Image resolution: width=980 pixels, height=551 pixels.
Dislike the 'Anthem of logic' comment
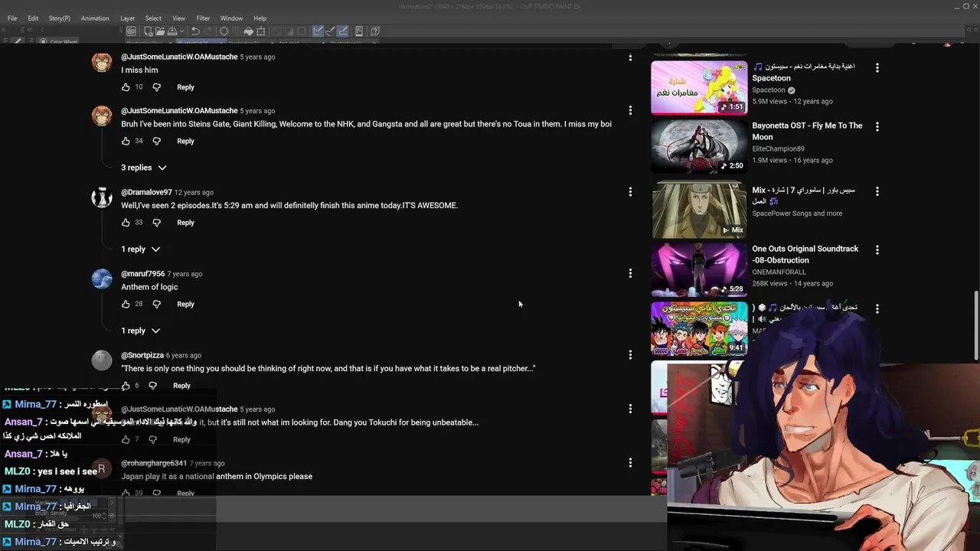tap(156, 305)
